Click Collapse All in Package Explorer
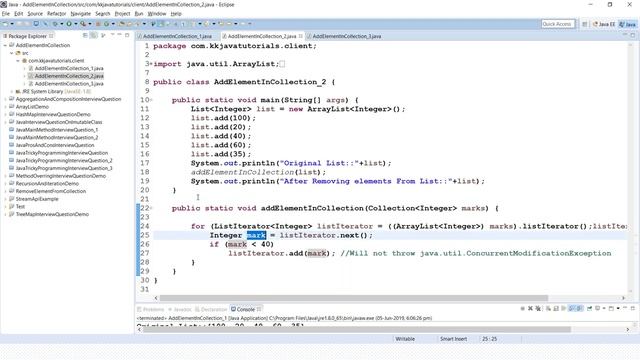This screenshot has width=640, height=360. click(85, 36)
